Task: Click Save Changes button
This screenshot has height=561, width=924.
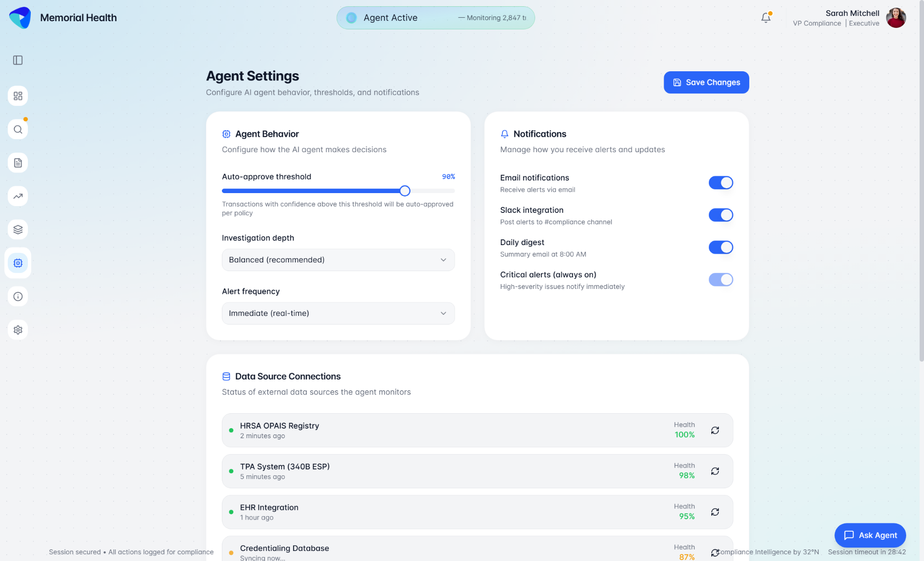Action: [706, 82]
